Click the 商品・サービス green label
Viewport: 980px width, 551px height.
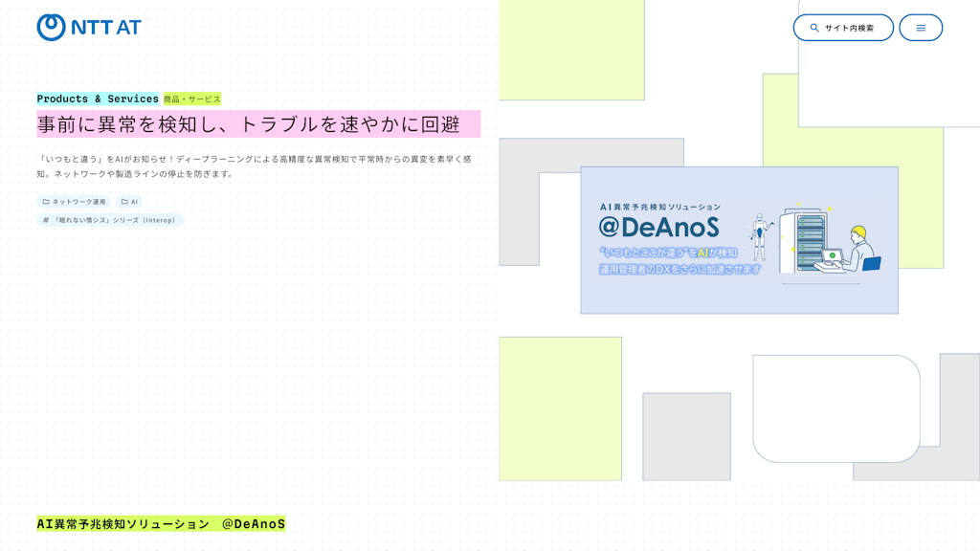192,99
